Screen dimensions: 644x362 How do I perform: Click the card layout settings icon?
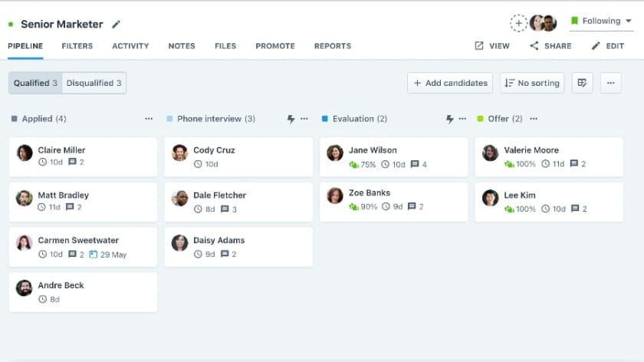tap(583, 83)
